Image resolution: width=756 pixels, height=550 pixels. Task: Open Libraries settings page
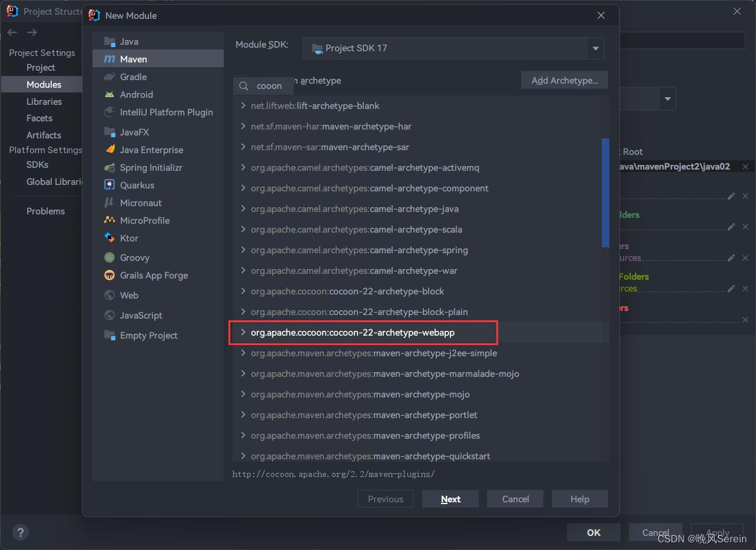pos(44,101)
